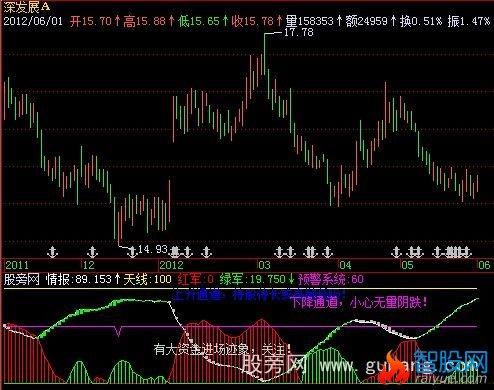The image size is (494, 390).
Task: Click the blue 上升通道 message text
Action: 259,295
